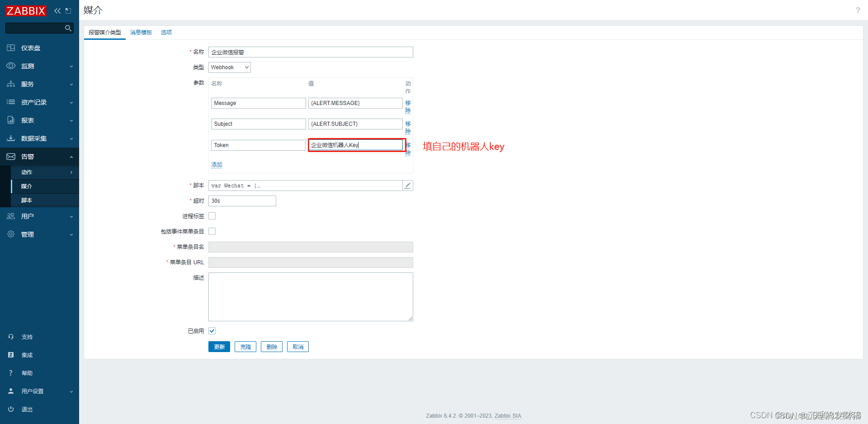Open the 仪表盘 dashboard icon
868x424 pixels.
tap(11, 48)
